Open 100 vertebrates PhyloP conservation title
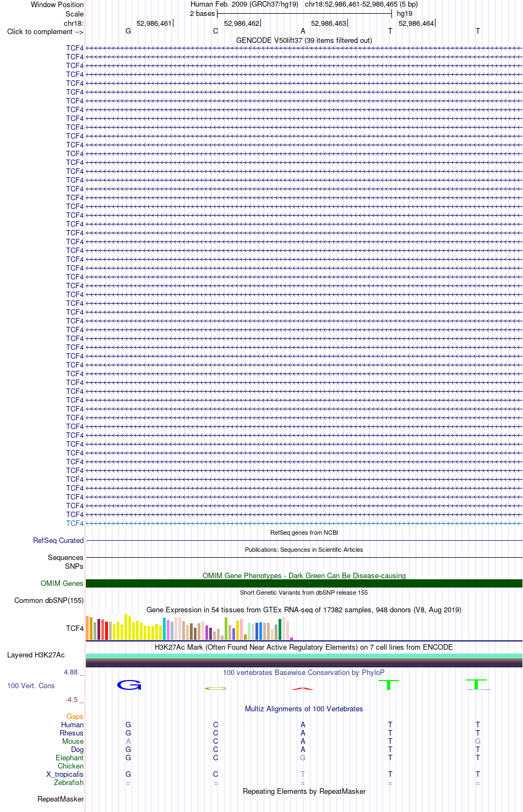The image size is (523, 812). 304,672
